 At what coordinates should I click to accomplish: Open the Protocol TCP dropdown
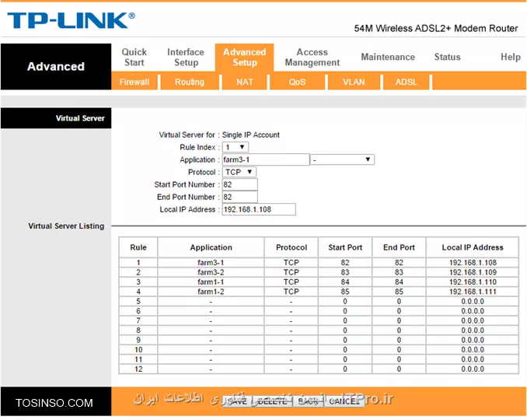click(239, 172)
